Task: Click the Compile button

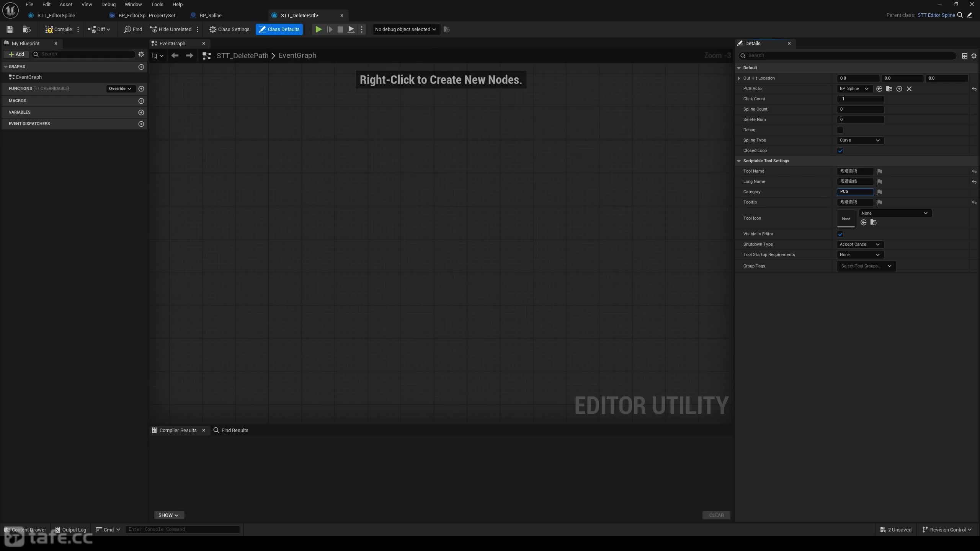Action: coord(59,29)
